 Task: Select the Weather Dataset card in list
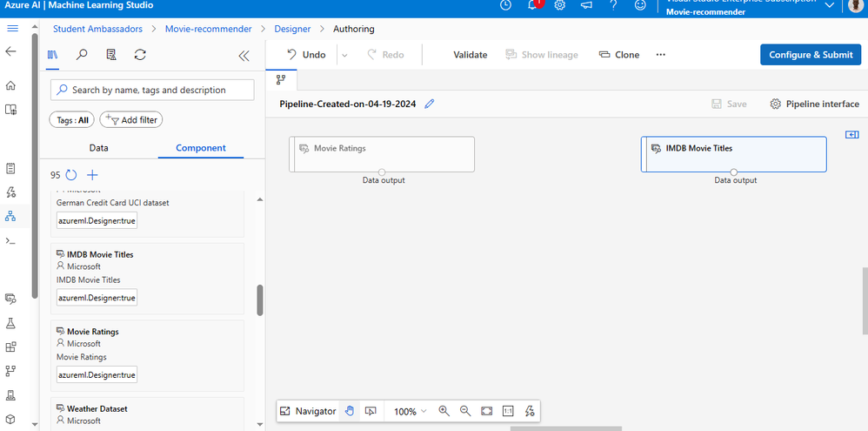tap(147, 414)
